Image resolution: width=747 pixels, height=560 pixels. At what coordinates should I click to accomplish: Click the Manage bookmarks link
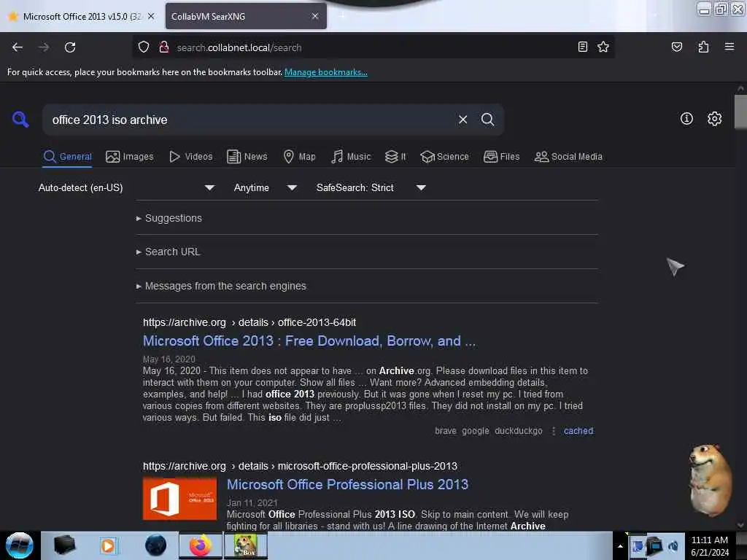tap(326, 72)
